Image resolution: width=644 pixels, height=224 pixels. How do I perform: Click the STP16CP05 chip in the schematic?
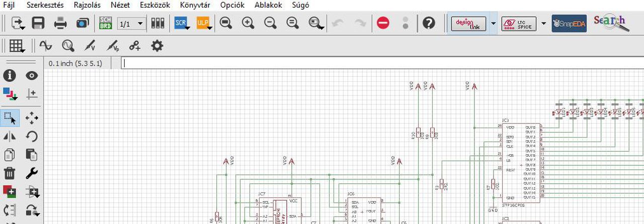pos(521,163)
